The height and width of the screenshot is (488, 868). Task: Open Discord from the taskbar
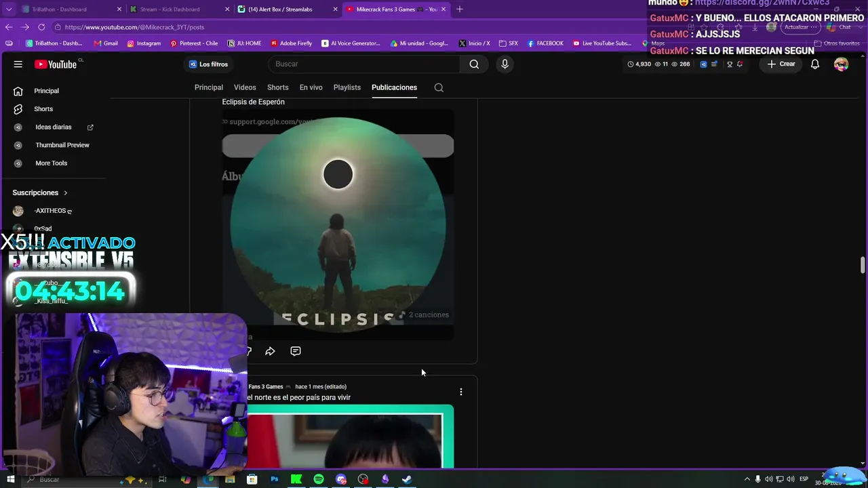[341, 479]
